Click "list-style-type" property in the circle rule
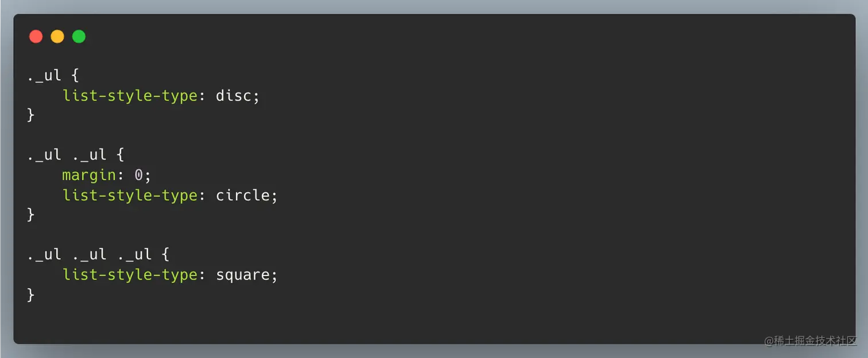Image resolution: width=868 pixels, height=358 pixels. (130, 195)
